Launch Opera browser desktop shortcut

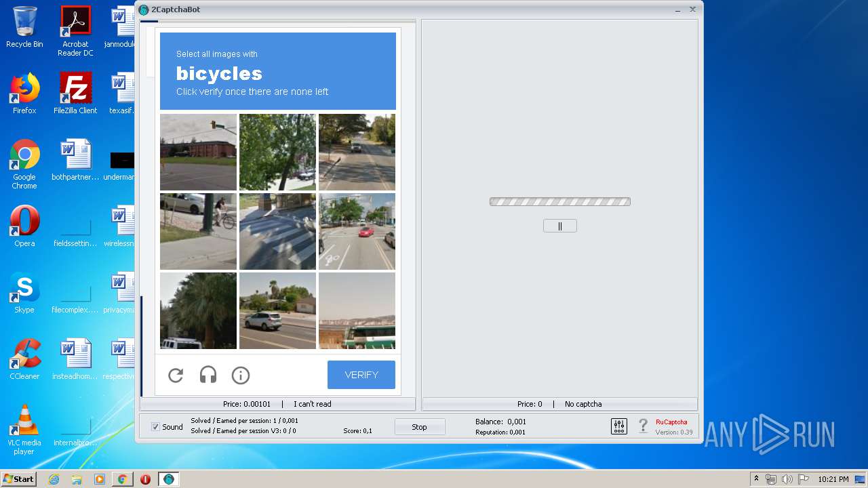[24, 226]
